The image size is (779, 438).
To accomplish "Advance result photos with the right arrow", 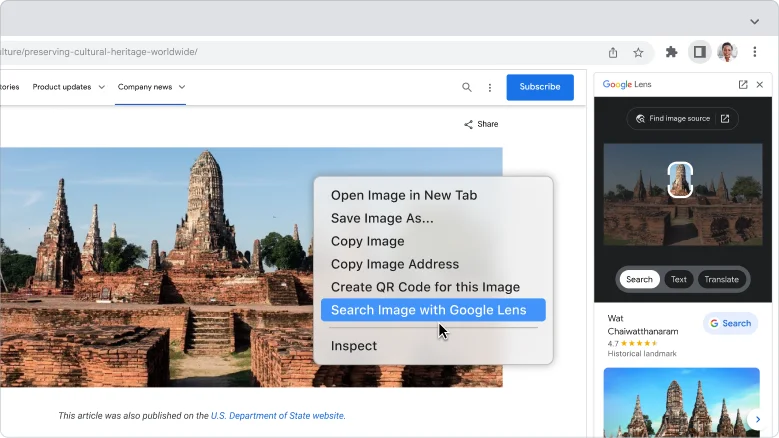I will [x=757, y=419].
